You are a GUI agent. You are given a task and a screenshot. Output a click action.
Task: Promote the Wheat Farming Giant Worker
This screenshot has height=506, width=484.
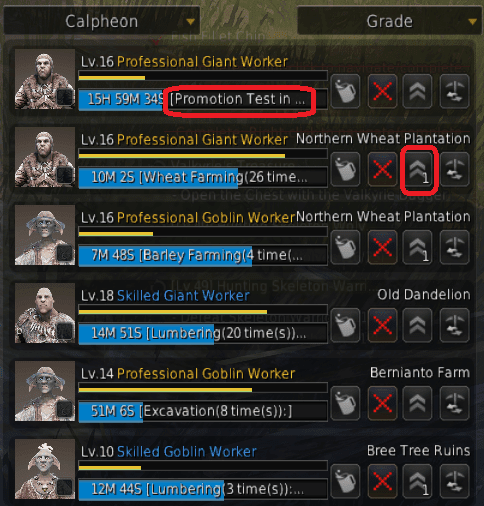[x=418, y=169]
